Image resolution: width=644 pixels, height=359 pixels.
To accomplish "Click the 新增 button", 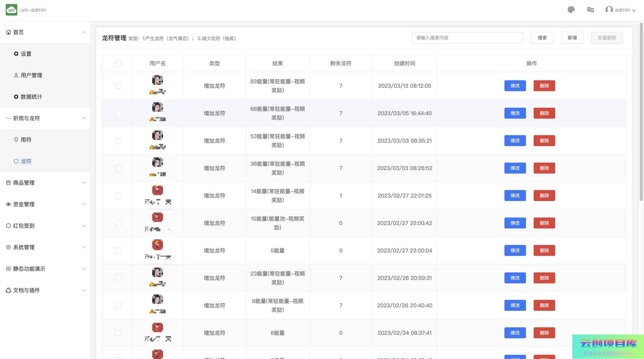I will coord(572,38).
